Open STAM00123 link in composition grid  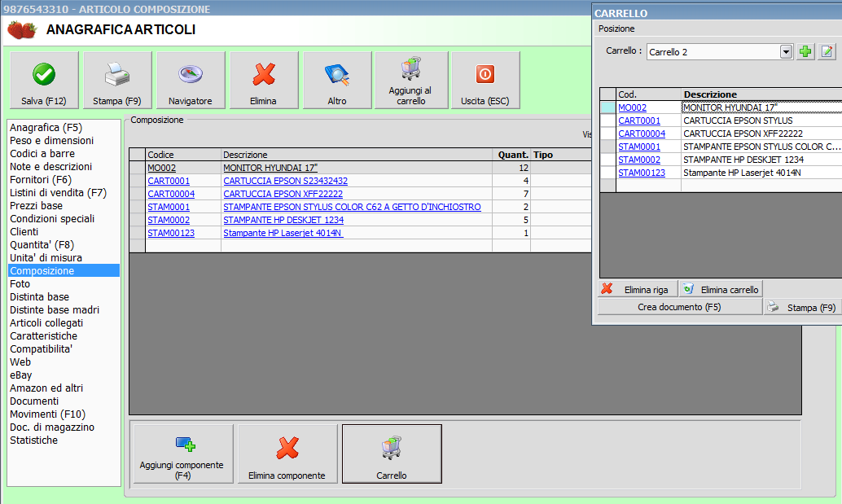[171, 233]
